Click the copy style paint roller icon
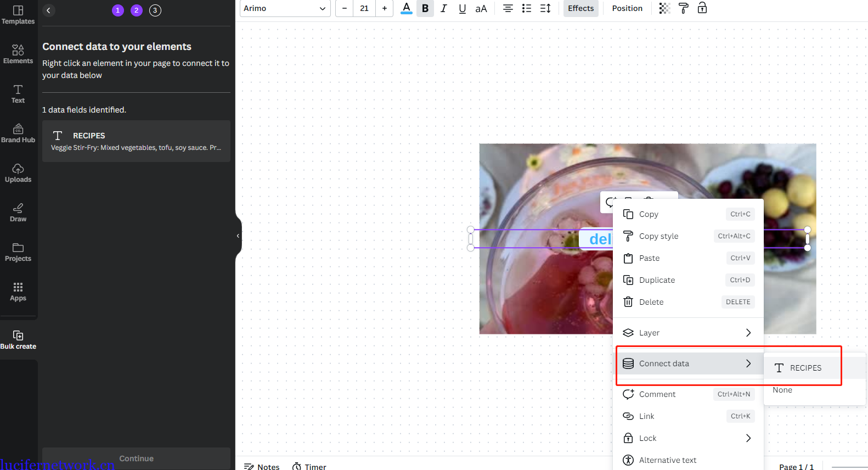This screenshot has width=868, height=470. (x=683, y=8)
